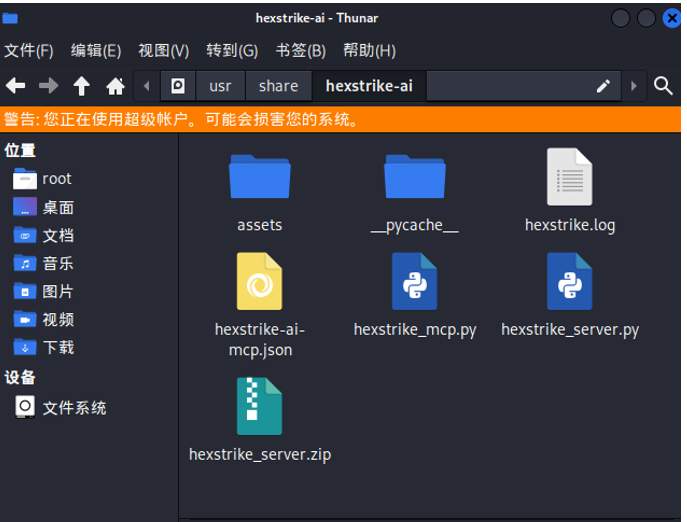Select the hexstrike-ai-mcp.json file icon
This screenshot has width=687, height=522.
coord(259,281)
